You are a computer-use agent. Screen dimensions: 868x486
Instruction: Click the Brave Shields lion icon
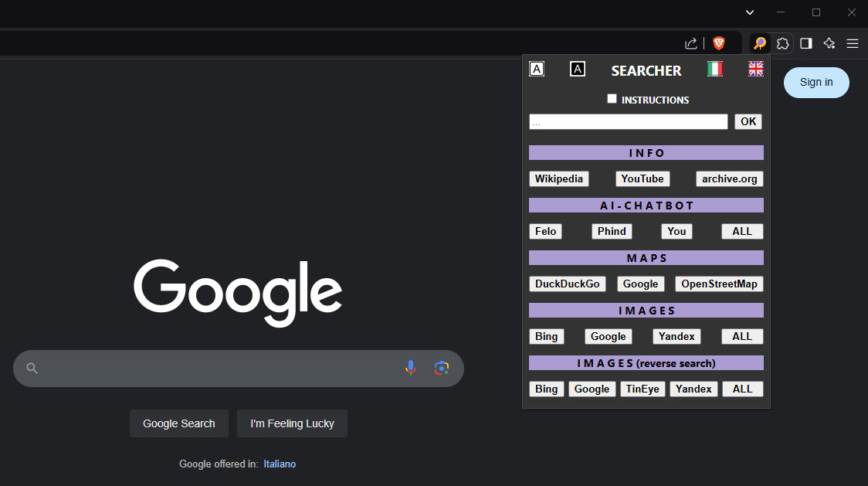(x=718, y=43)
